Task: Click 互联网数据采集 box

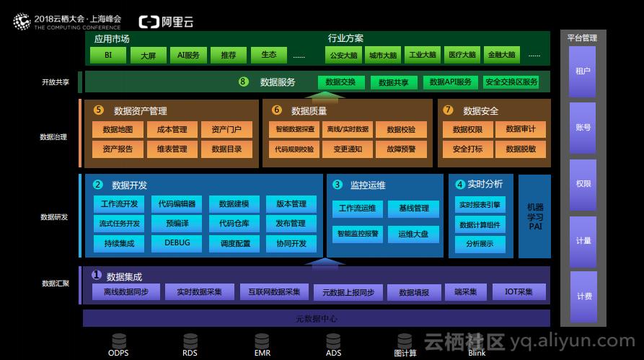Action: 274,291
